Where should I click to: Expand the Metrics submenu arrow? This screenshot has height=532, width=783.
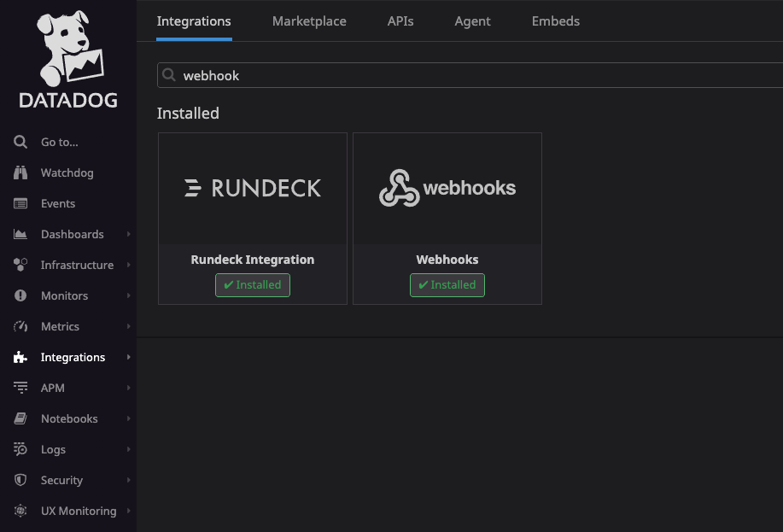point(128,326)
